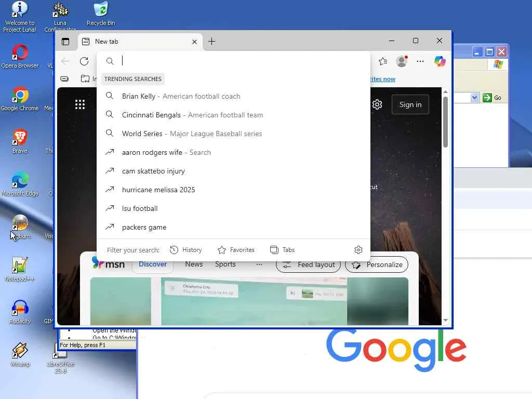This screenshot has width=532, height=399.
Task: Open Edge Settings and more ellipsis
Action: tap(420, 61)
